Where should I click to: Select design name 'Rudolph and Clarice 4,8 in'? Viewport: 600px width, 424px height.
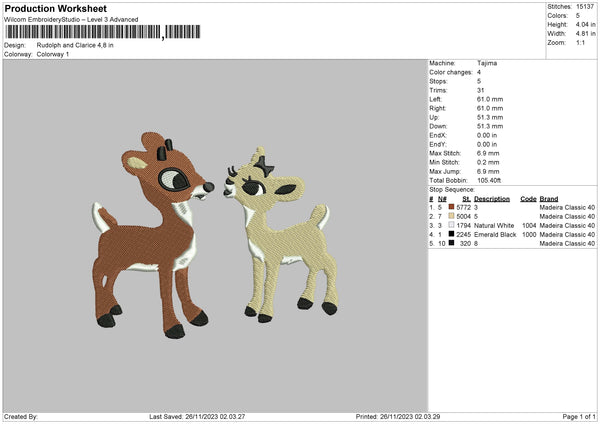coord(75,45)
